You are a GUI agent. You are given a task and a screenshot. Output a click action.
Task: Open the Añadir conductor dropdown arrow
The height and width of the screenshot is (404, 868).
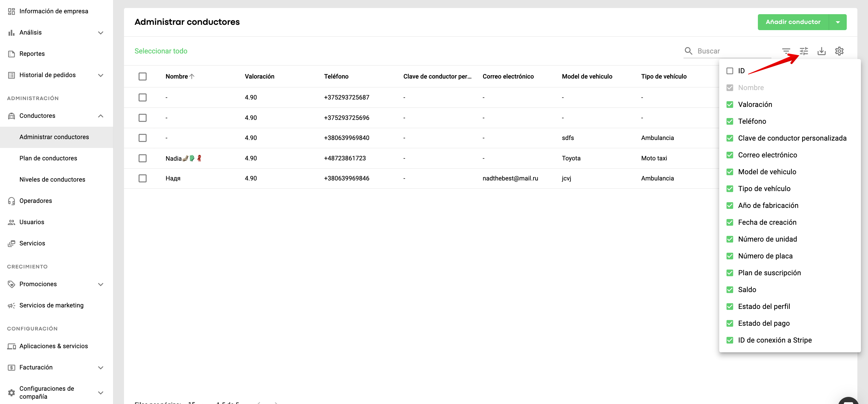tap(838, 22)
